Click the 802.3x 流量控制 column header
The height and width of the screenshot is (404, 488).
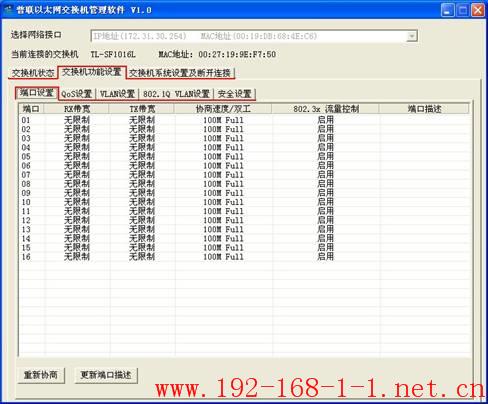326,109
